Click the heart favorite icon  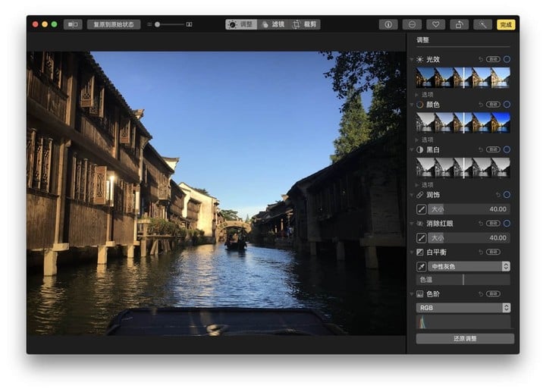pos(435,24)
